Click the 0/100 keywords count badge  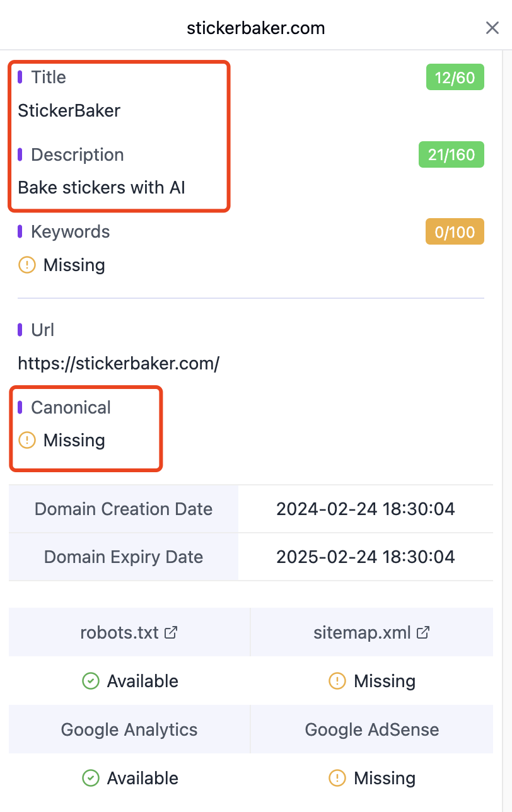[x=455, y=231]
